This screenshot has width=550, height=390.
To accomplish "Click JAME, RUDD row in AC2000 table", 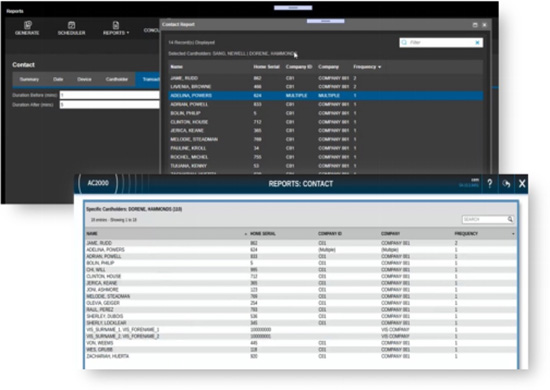I will coord(301,243).
